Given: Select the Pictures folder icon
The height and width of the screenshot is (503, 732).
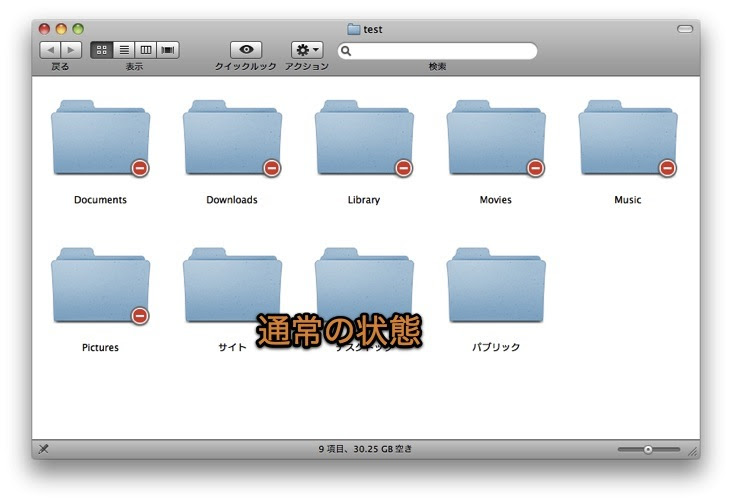Looking at the screenshot, I should click(100, 285).
